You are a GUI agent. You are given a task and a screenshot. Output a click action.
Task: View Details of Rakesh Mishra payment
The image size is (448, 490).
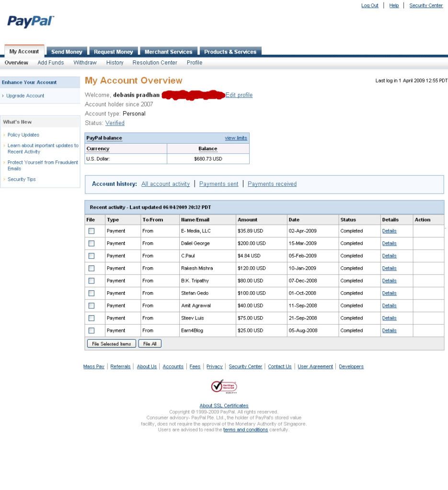[x=389, y=268]
